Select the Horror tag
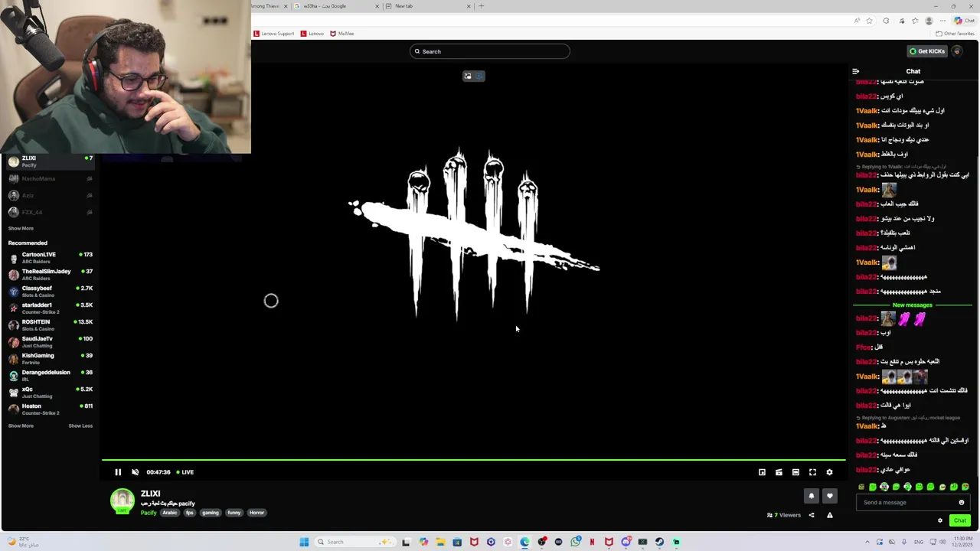The image size is (980, 551). click(x=256, y=513)
